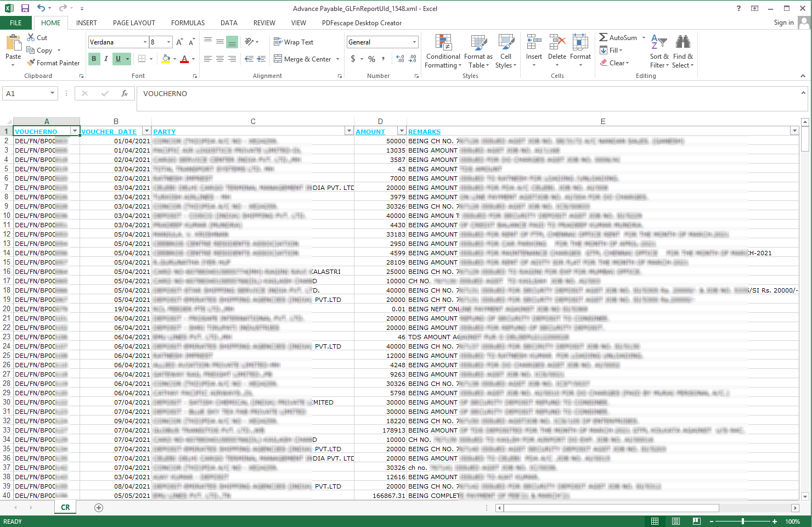The height and width of the screenshot is (527, 812).
Task: Open the PARTY column filter dropdown
Action: click(x=349, y=131)
